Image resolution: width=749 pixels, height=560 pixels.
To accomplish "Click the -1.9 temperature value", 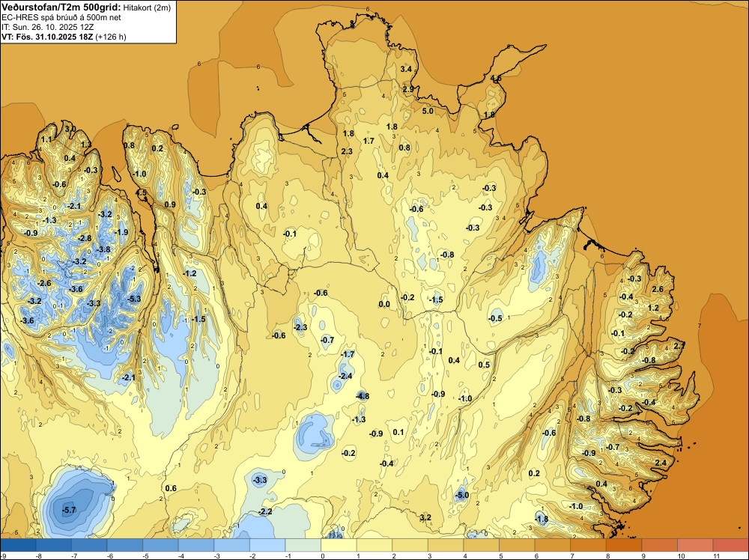I will point(121,233).
